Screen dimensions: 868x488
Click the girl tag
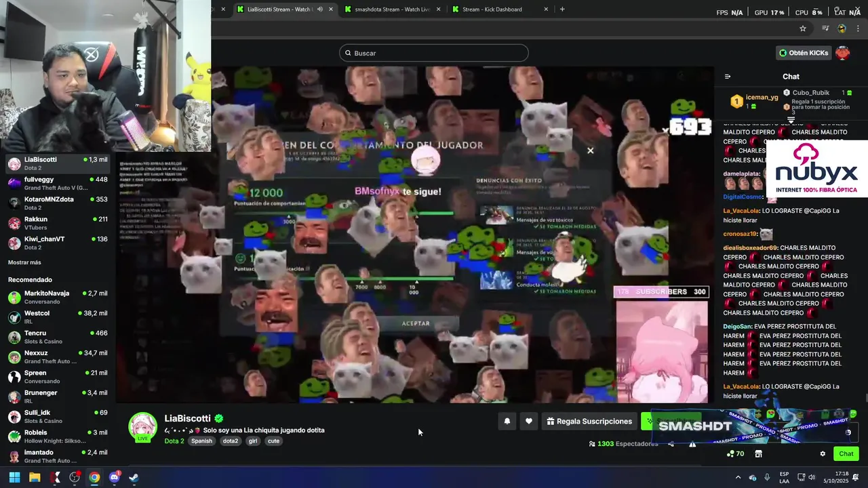pyautogui.click(x=253, y=441)
